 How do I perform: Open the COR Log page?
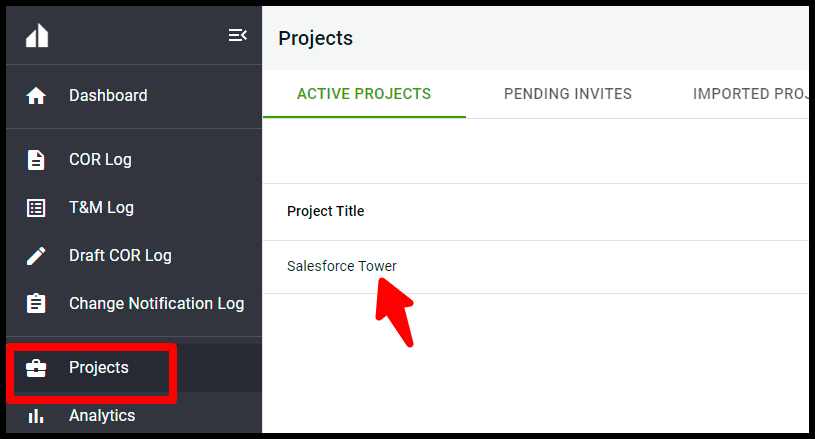point(100,159)
